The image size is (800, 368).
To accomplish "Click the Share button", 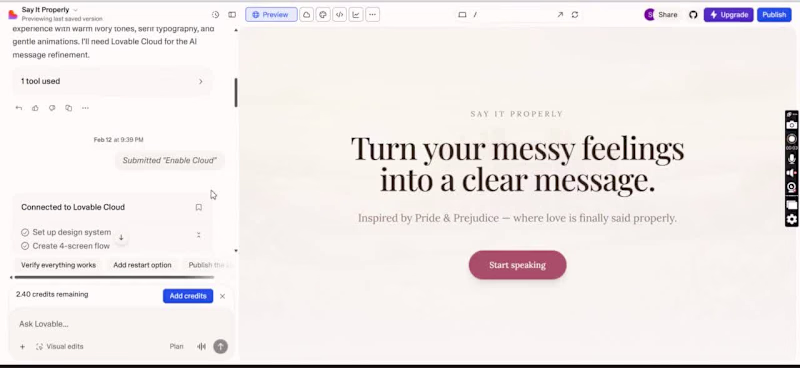I will coord(667,15).
